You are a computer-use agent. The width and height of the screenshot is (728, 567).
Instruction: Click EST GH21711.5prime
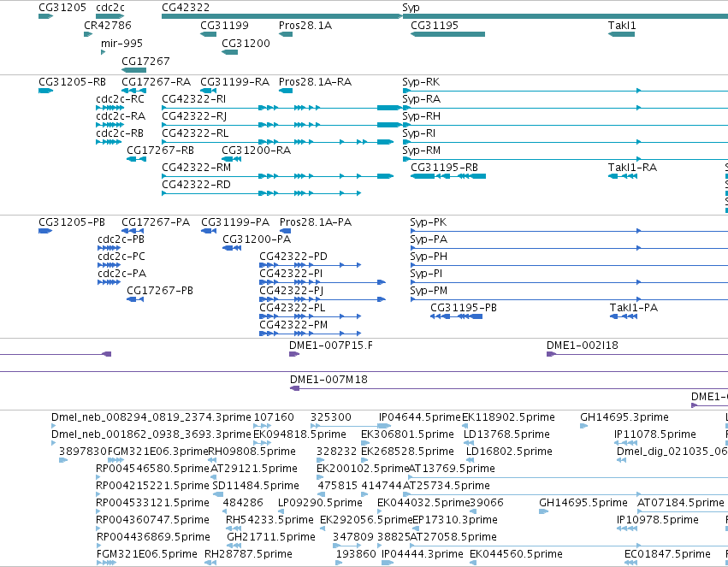click(x=271, y=537)
